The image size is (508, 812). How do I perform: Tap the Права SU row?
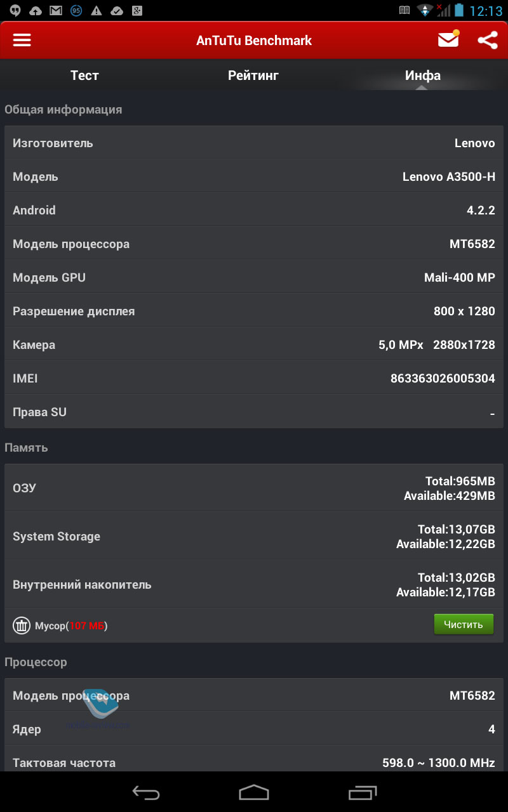pyautogui.click(x=254, y=412)
